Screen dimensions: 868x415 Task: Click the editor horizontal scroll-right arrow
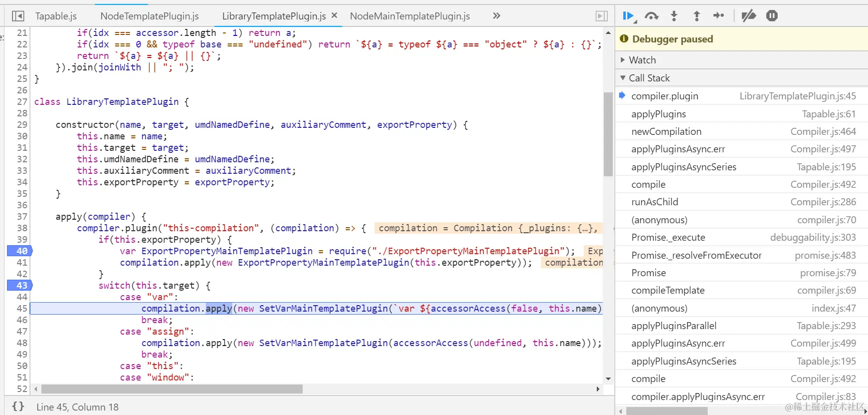coord(598,389)
